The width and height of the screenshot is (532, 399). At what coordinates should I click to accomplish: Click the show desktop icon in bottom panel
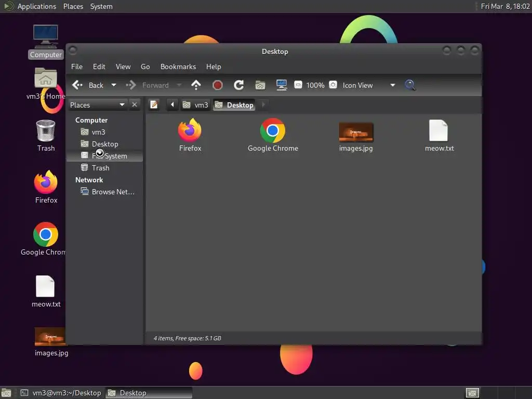(x=6, y=393)
